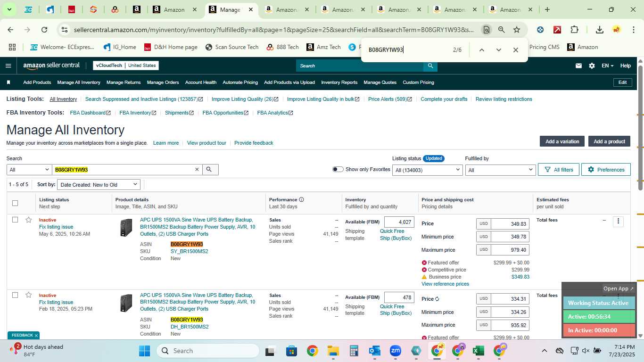This screenshot has height=362, width=644.
Task: Open Automate Pricing menu item
Action: click(x=240, y=82)
